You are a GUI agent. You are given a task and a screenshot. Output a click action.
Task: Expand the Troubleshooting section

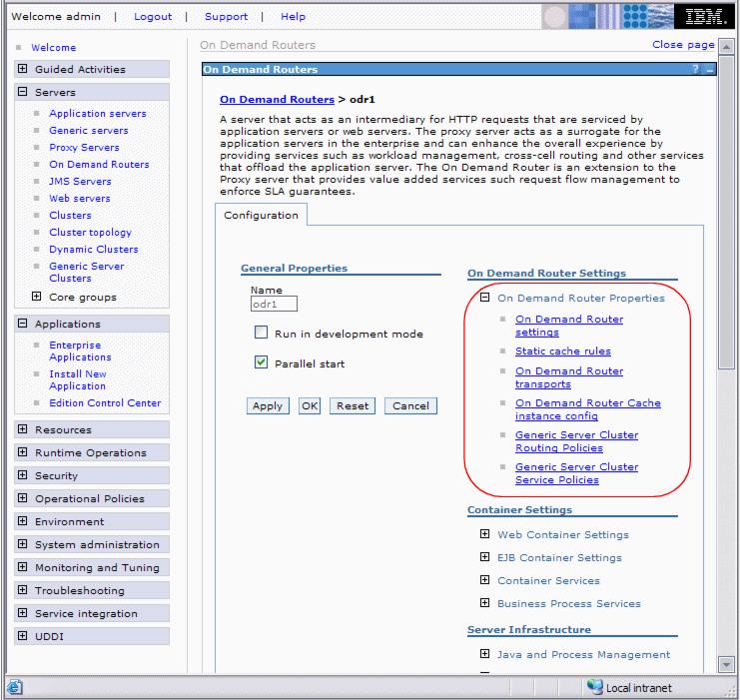[22, 590]
